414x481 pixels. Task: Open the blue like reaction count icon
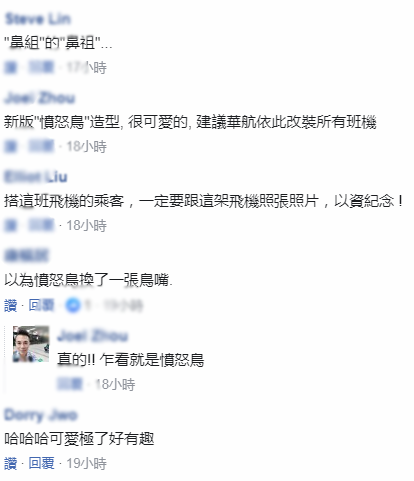(73, 305)
